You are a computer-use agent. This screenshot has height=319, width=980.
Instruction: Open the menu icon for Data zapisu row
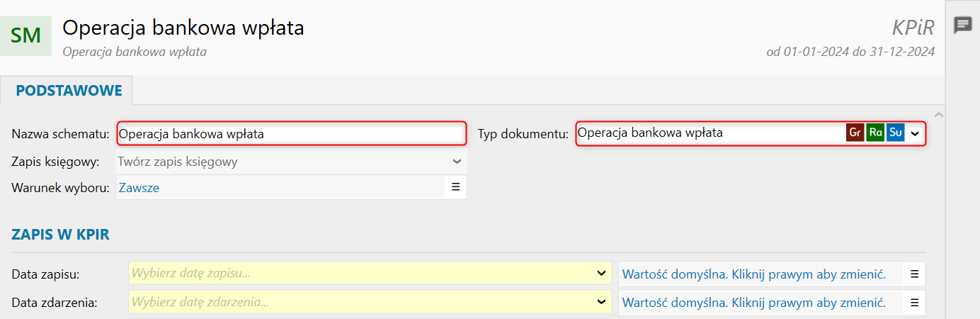(915, 274)
